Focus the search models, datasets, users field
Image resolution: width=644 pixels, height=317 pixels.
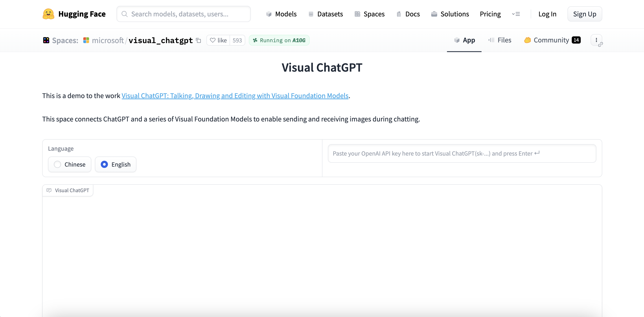pyautogui.click(x=184, y=14)
